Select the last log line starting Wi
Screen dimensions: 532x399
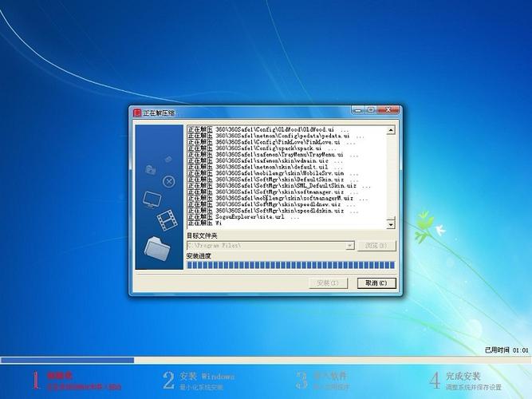point(205,223)
